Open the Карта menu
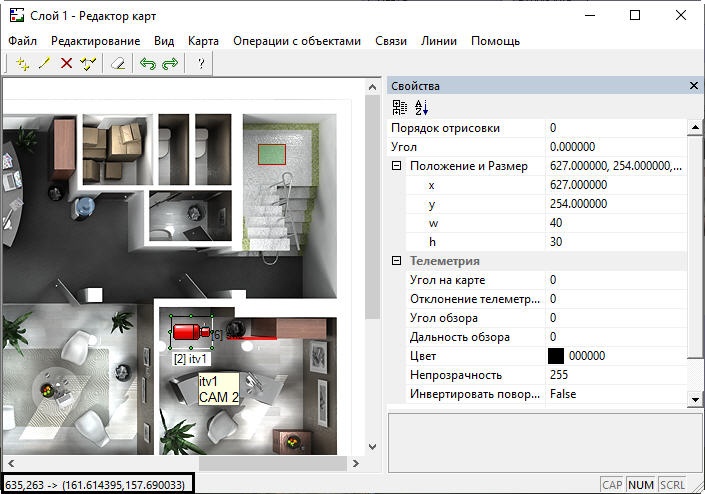 tap(203, 41)
